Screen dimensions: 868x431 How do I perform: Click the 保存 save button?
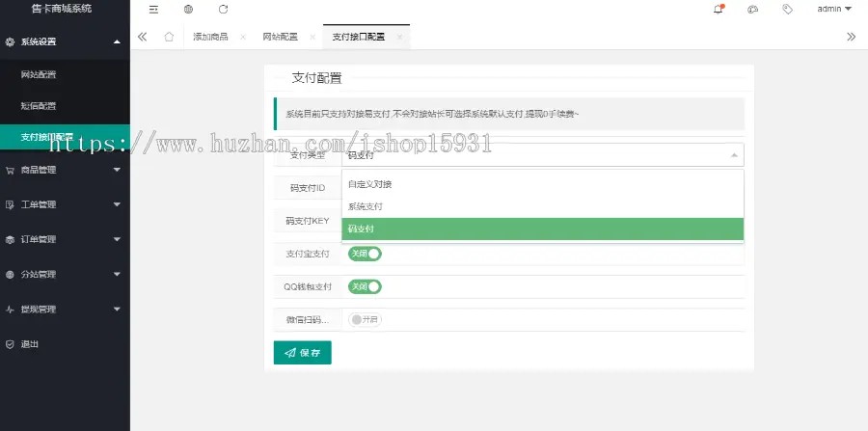(x=302, y=353)
